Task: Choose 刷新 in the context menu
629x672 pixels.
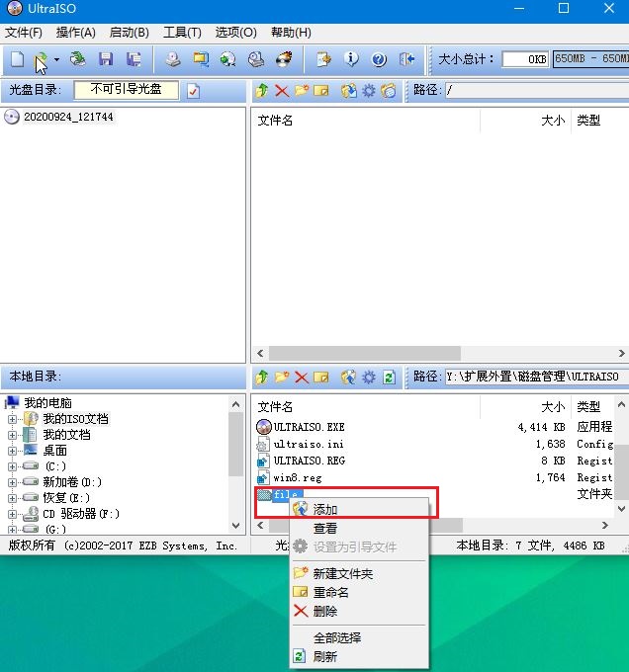Action: [359, 657]
